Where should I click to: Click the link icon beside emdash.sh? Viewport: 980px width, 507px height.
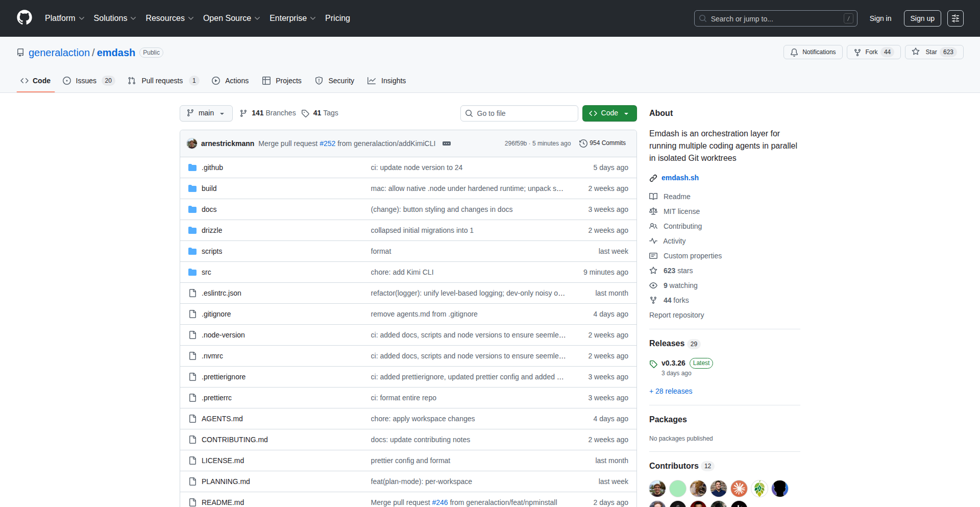(653, 178)
